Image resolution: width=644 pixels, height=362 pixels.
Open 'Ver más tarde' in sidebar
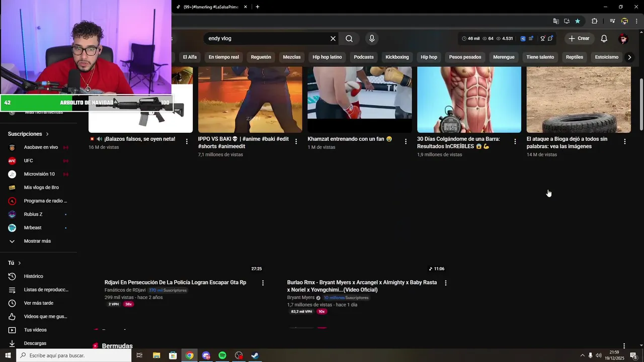click(x=38, y=303)
